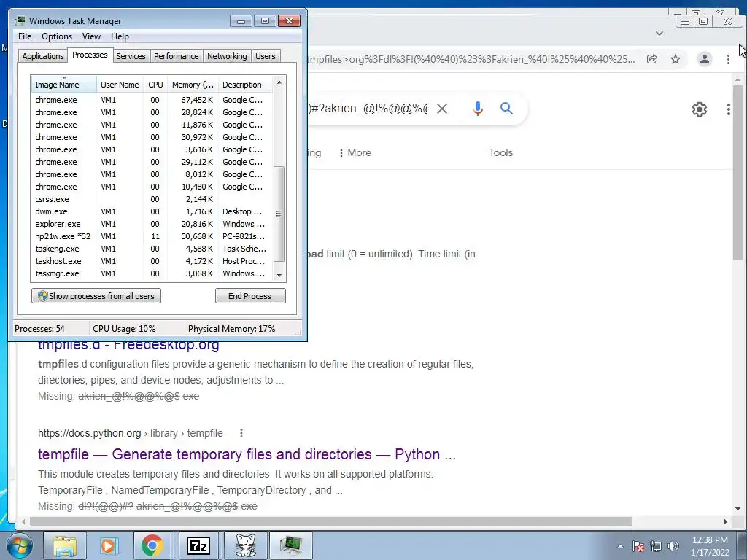
Task: Select the csrss.exe process row
Action: click(152, 199)
